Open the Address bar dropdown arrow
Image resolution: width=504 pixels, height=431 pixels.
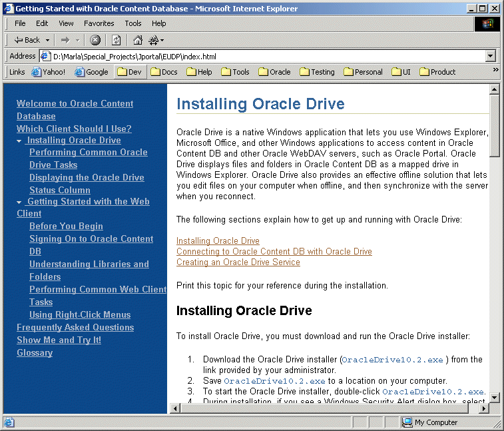(490, 56)
